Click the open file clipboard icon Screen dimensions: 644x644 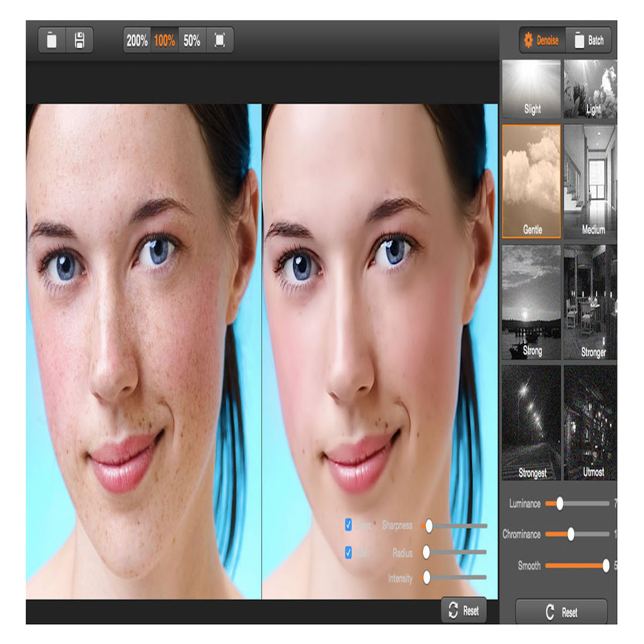tap(52, 40)
